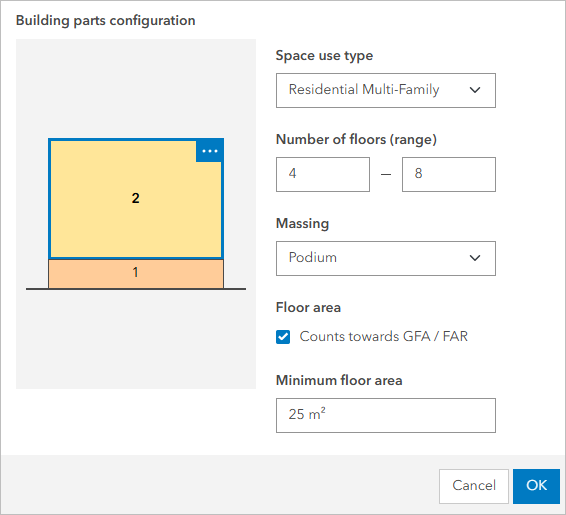Click the 'Counts towards GFA / FAR' label text
The image size is (566, 515).
point(383,336)
